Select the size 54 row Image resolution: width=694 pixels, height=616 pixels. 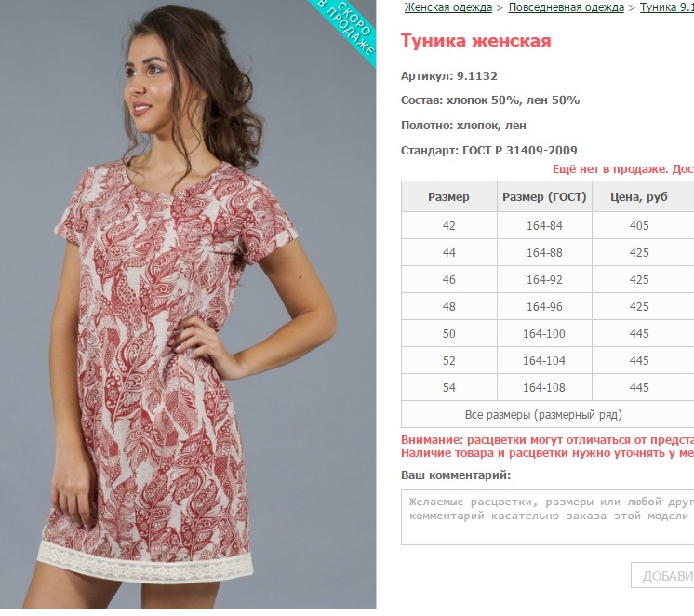(x=548, y=387)
